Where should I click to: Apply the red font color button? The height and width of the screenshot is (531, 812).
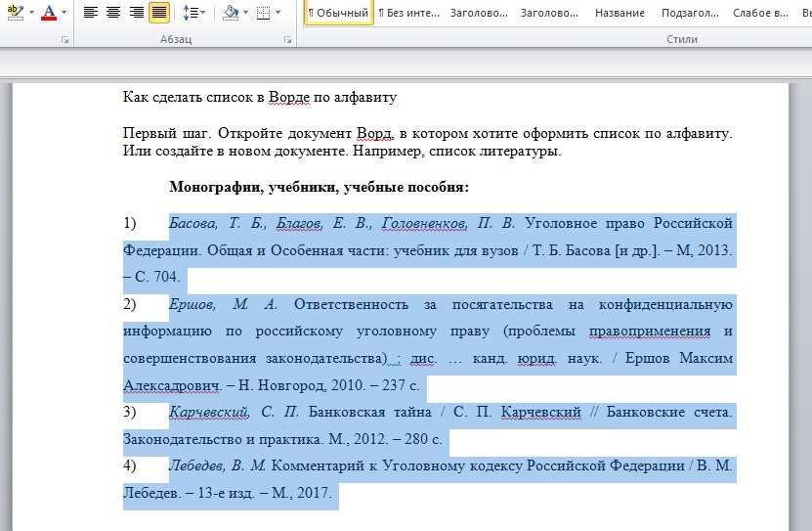pos(49,13)
